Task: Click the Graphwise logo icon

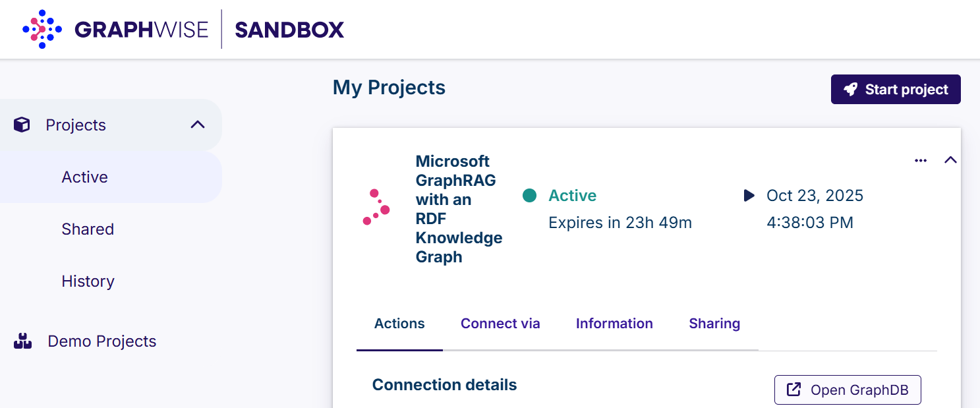Action: click(x=42, y=30)
